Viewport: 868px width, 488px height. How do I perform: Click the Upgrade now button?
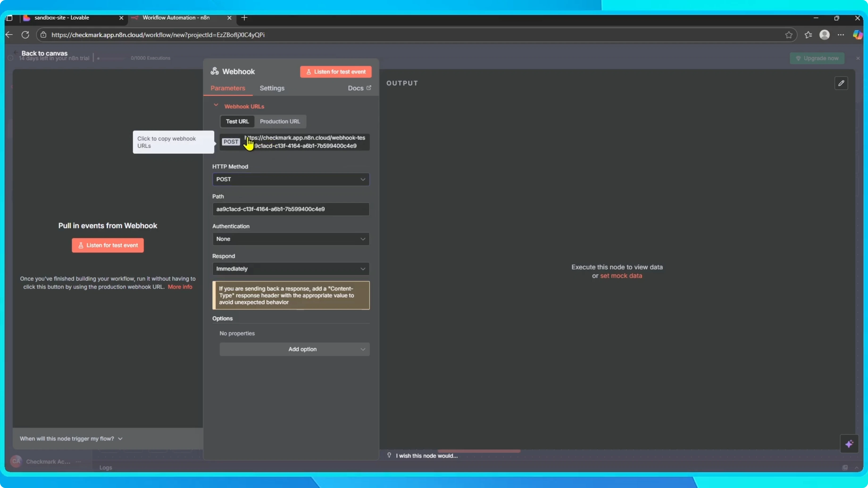(x=817, y=58)
